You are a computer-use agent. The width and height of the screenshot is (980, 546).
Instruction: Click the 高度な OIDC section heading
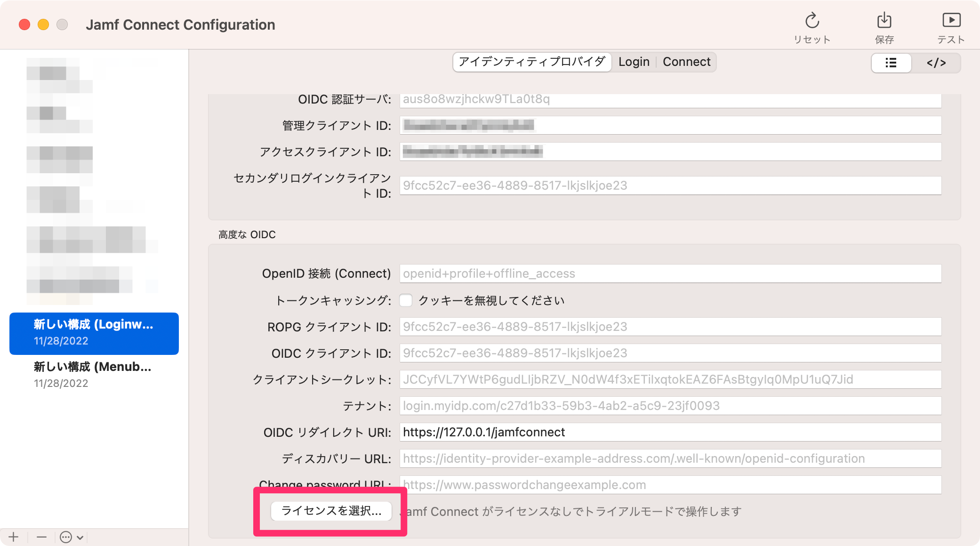tap(247, 234)
